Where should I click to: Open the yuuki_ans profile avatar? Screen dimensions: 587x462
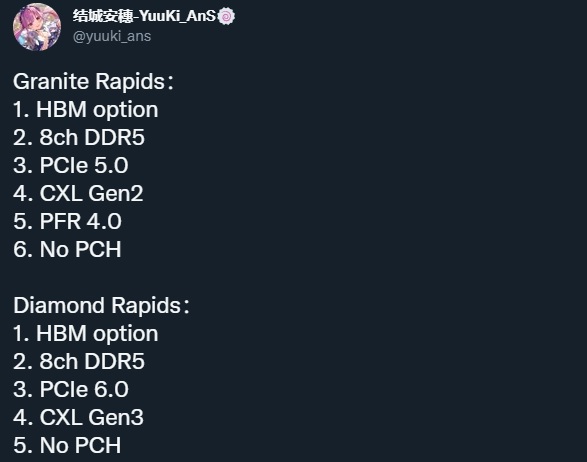tap(37, 27)
